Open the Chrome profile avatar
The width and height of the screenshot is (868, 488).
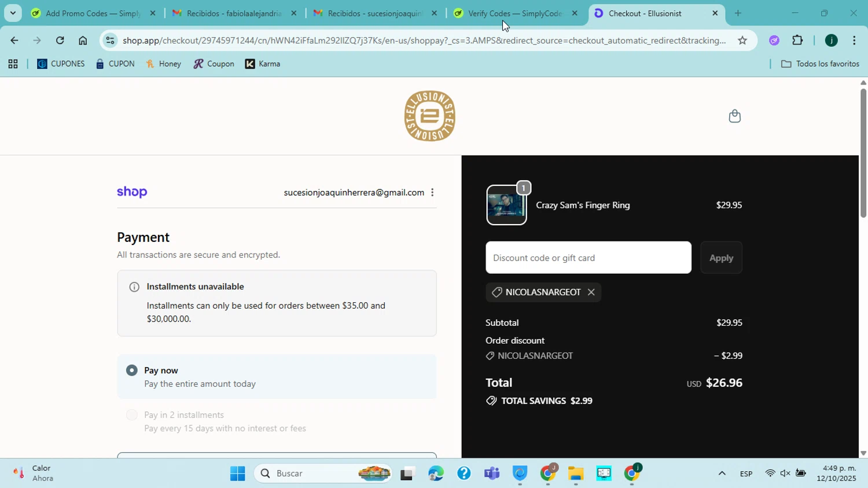[831, 41]
